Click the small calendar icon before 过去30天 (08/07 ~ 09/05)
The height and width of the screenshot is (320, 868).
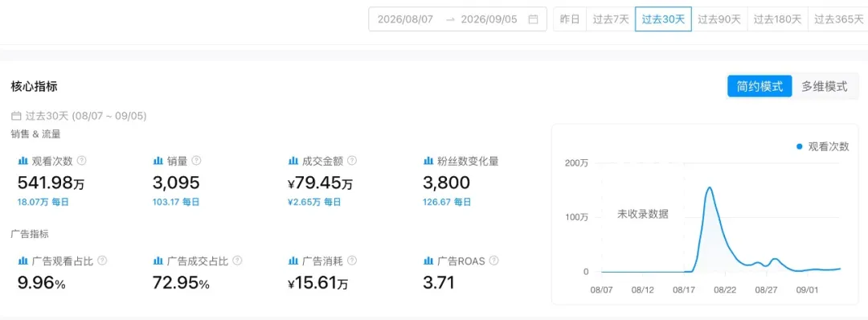(x=16, y=117)
